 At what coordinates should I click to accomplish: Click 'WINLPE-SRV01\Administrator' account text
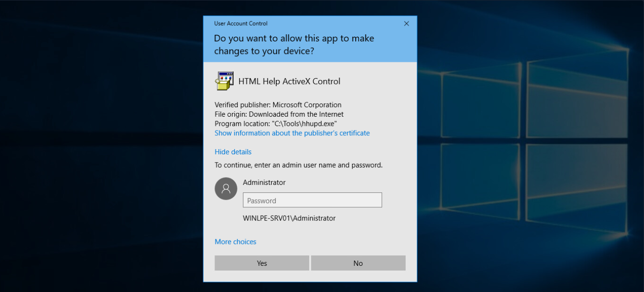point(289,218)
